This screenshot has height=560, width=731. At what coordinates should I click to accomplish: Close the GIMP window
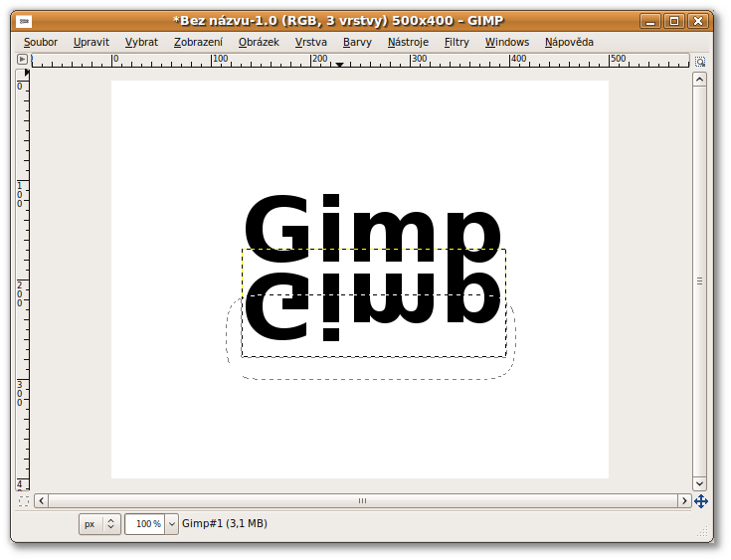coord(698,21)
